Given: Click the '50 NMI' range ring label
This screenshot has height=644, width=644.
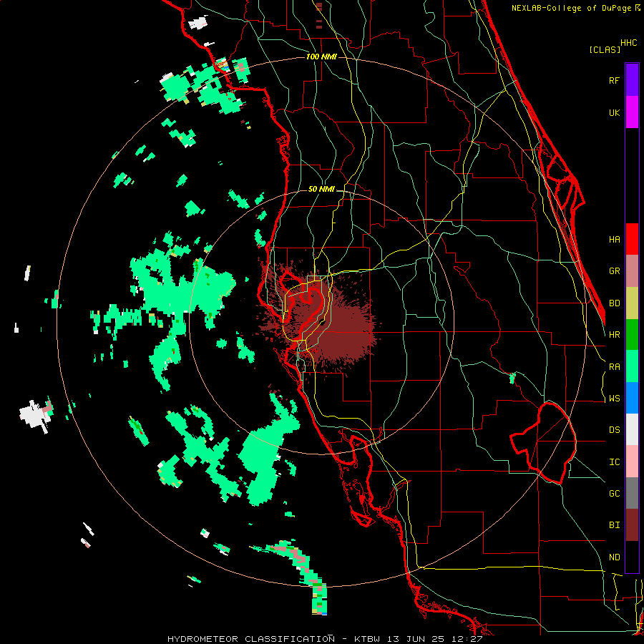Looking at the screenshot, I should (x=321, y=189).
